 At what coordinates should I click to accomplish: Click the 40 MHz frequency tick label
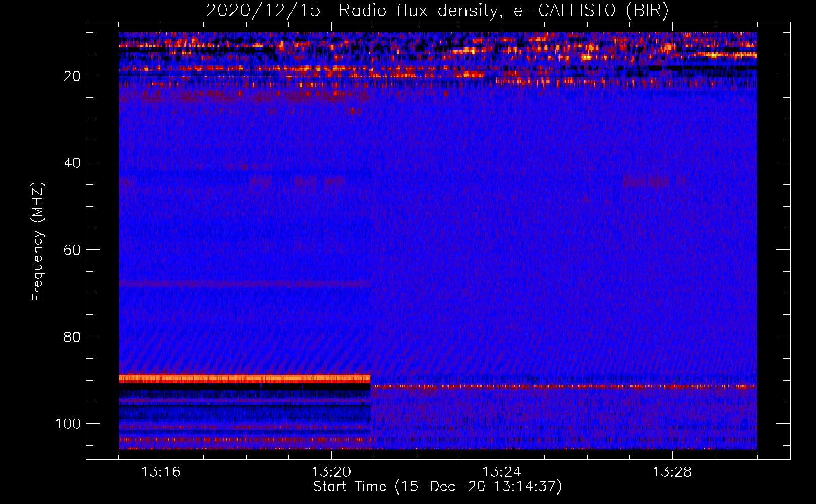click(x=73, y=163)
